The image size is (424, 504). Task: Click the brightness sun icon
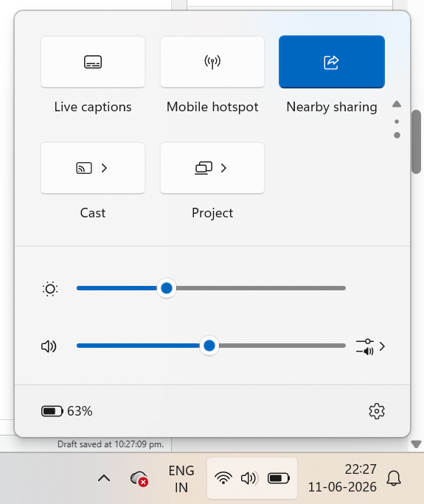[x=50, y=289]
